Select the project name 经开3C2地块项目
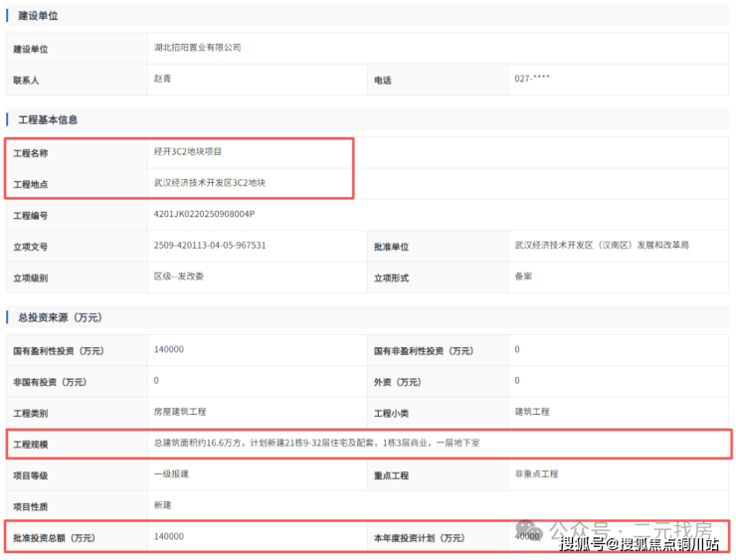The image size is (736, 560). (x=188, y=152)
